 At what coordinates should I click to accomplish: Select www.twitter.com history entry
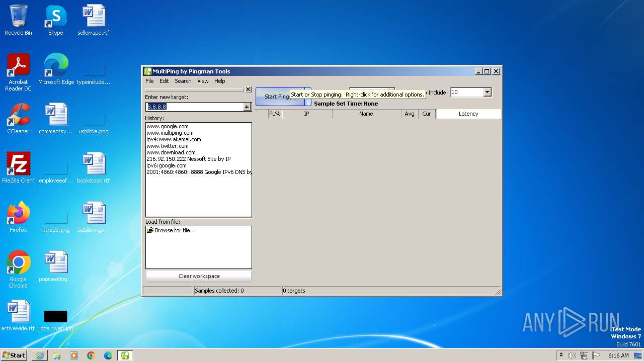click(168, 146)
